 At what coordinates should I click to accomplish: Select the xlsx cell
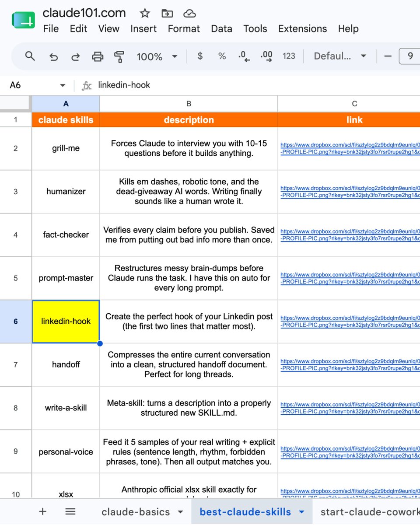pos(66,486)
